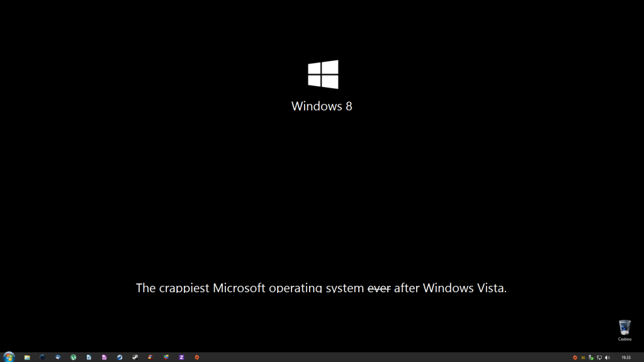Open File Explorer folder from taskbar

27,357
